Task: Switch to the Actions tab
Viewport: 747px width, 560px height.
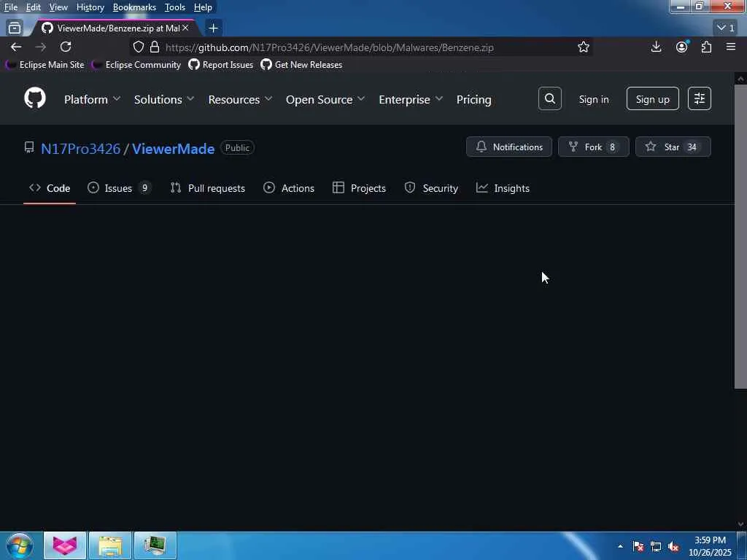Action: [289, 188]
